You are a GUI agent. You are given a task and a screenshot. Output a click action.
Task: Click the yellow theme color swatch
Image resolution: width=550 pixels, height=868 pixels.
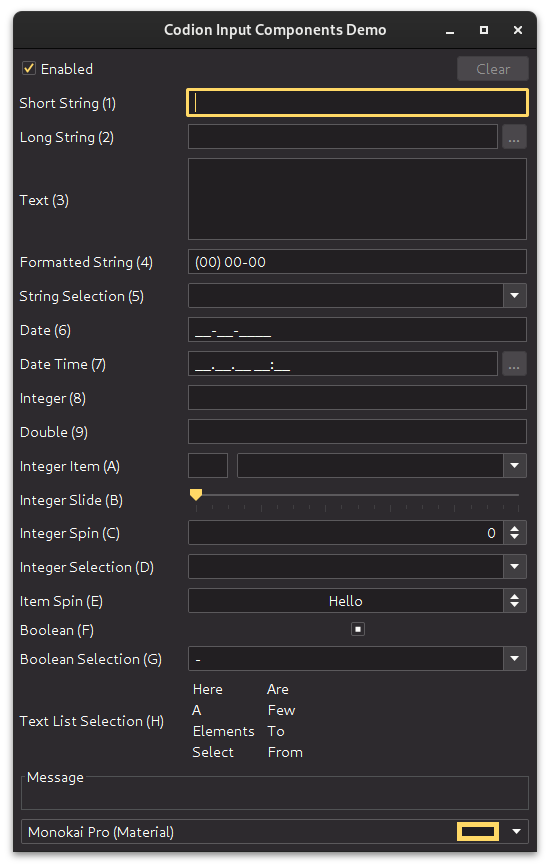click(478, 831)
